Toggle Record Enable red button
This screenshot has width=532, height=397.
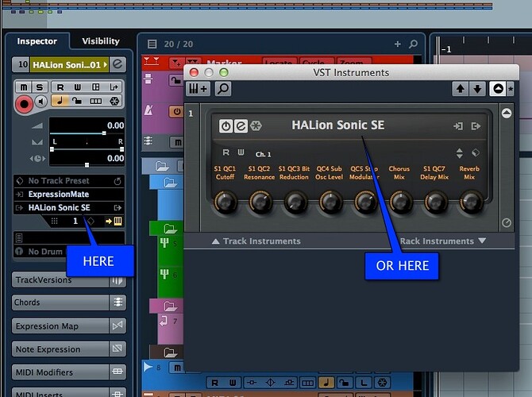coord(24,103)
